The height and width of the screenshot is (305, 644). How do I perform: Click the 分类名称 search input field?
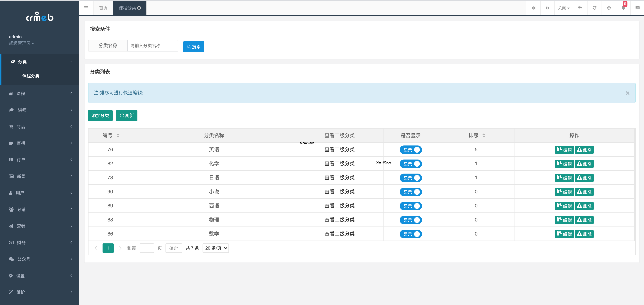[x=153, y=46]
